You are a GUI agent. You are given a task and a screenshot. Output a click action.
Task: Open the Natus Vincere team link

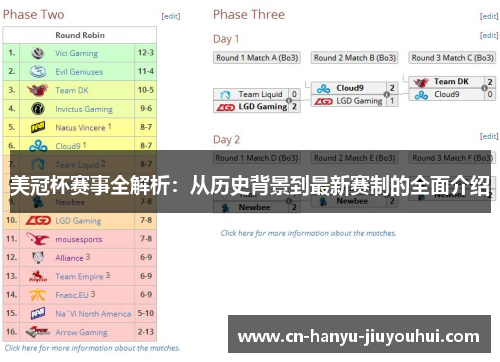tap(80, 128)
